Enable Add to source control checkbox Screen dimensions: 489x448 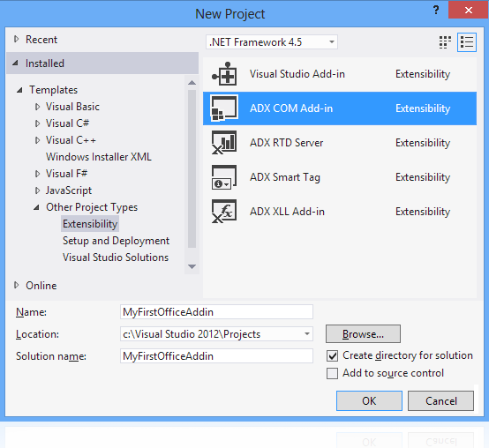[332, 373]
